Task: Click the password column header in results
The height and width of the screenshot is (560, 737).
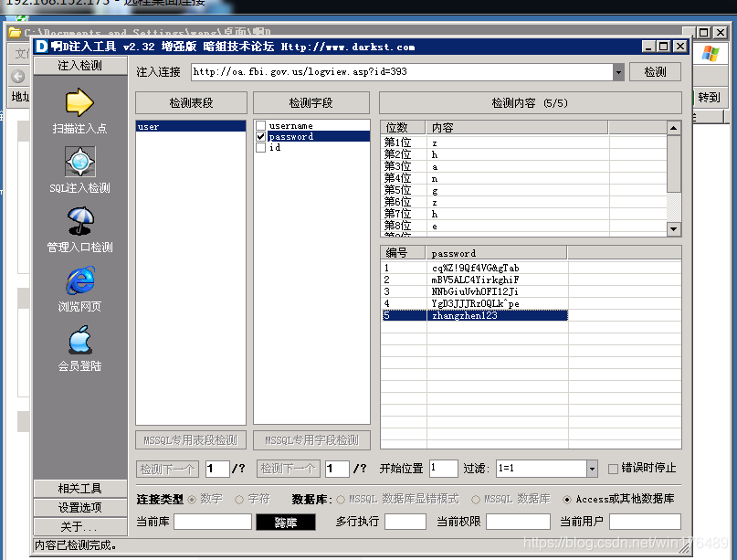Action: click(496, 253)
